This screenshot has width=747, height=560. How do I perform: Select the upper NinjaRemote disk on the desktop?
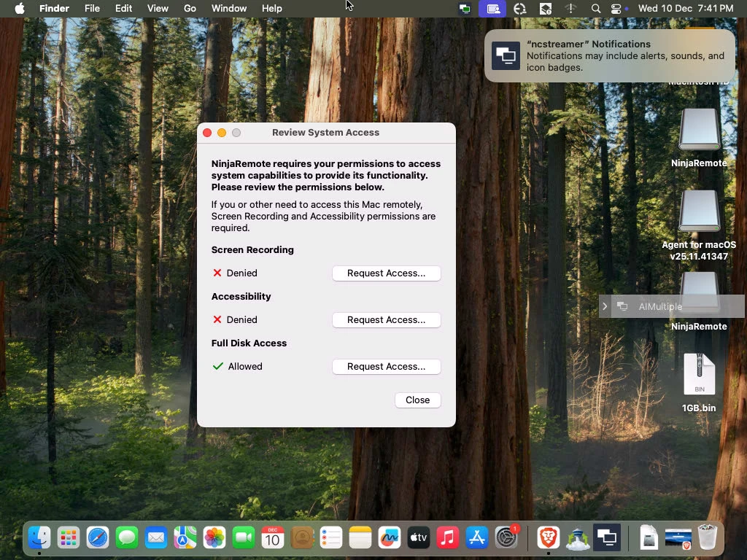[699, 138]
